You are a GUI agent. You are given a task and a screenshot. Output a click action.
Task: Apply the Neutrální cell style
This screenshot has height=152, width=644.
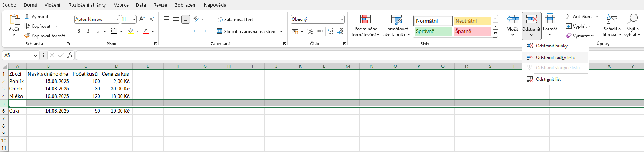(472, 21)
